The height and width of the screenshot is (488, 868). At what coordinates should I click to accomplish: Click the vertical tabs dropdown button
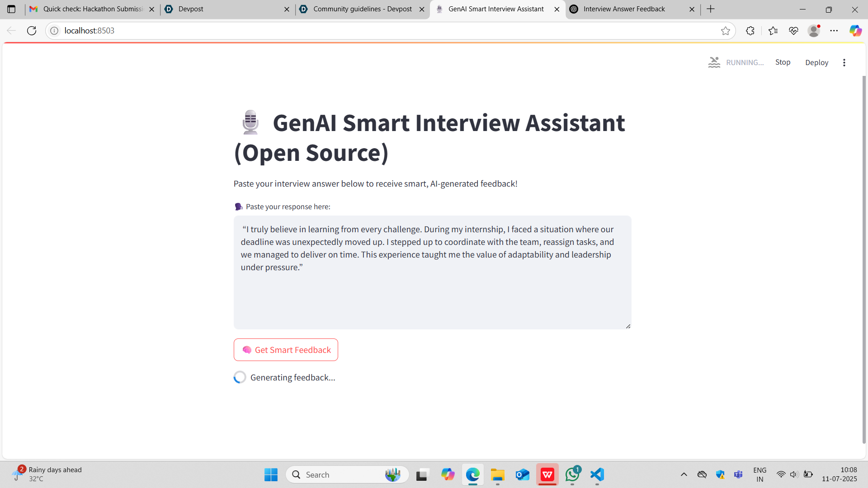[x=11, y=9]
